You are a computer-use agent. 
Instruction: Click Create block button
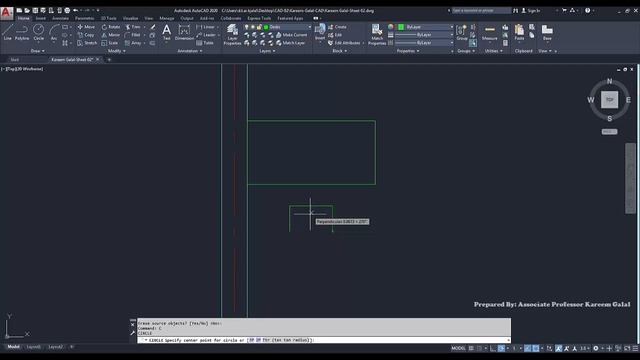click(337, 27)
